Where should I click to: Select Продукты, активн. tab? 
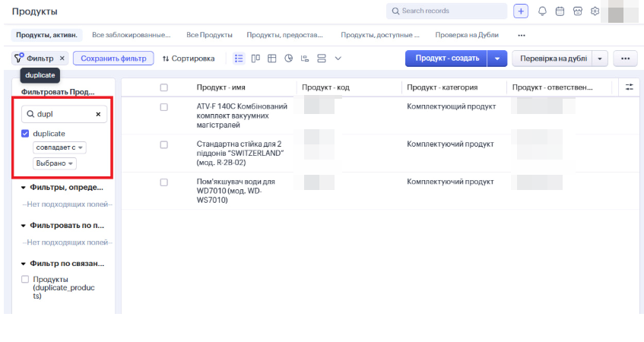click(x=47, y=35)
